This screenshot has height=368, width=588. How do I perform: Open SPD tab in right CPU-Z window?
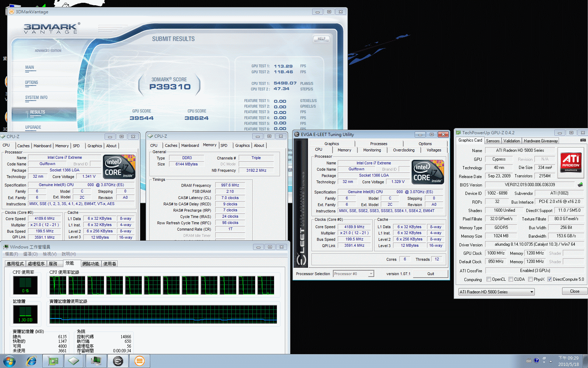pyautogui.click(x=224, y=145)
